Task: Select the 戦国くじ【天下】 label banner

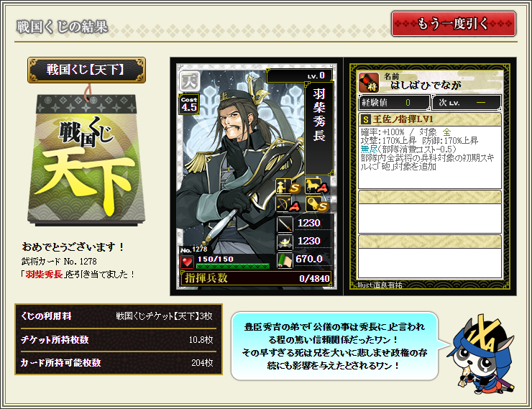Action: pos(86,70)
